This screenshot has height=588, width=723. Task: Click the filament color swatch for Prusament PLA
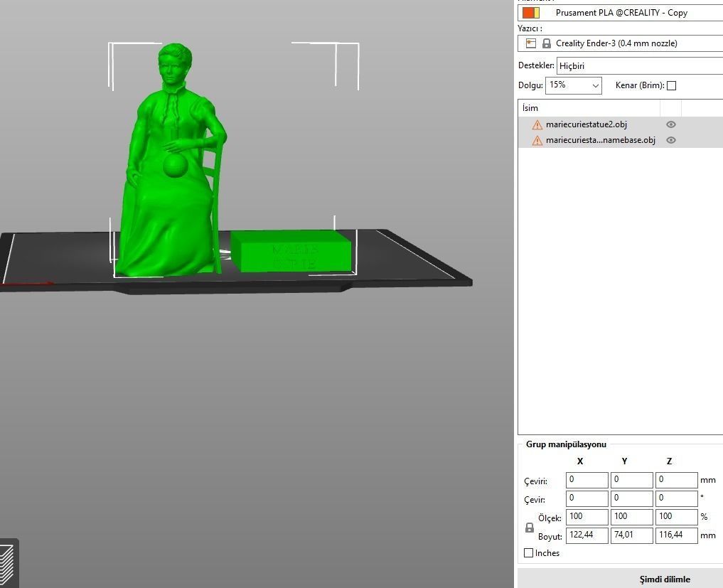coord(531,13)
